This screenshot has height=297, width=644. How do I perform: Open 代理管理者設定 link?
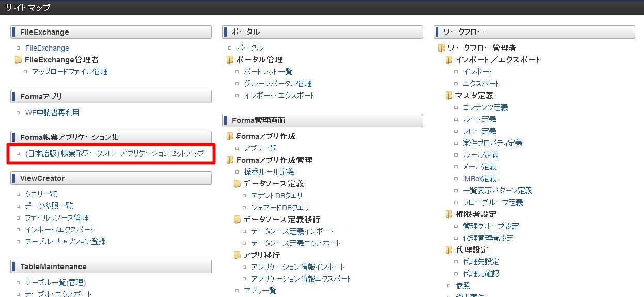coord(489,238)
